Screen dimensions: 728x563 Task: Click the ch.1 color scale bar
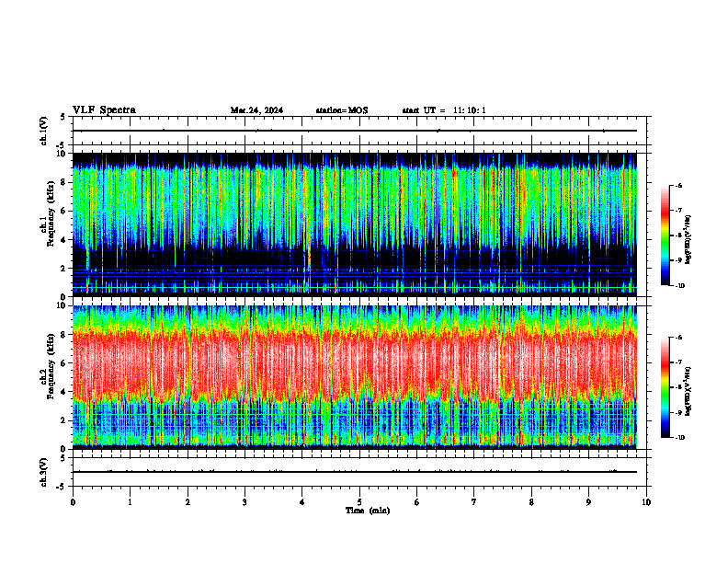(x=665, y=236)
